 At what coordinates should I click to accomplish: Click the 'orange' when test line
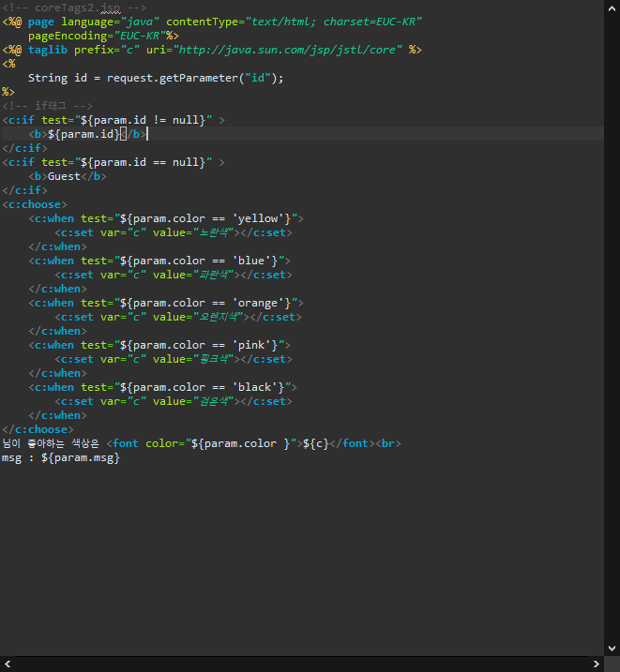(x=166, y=303)
